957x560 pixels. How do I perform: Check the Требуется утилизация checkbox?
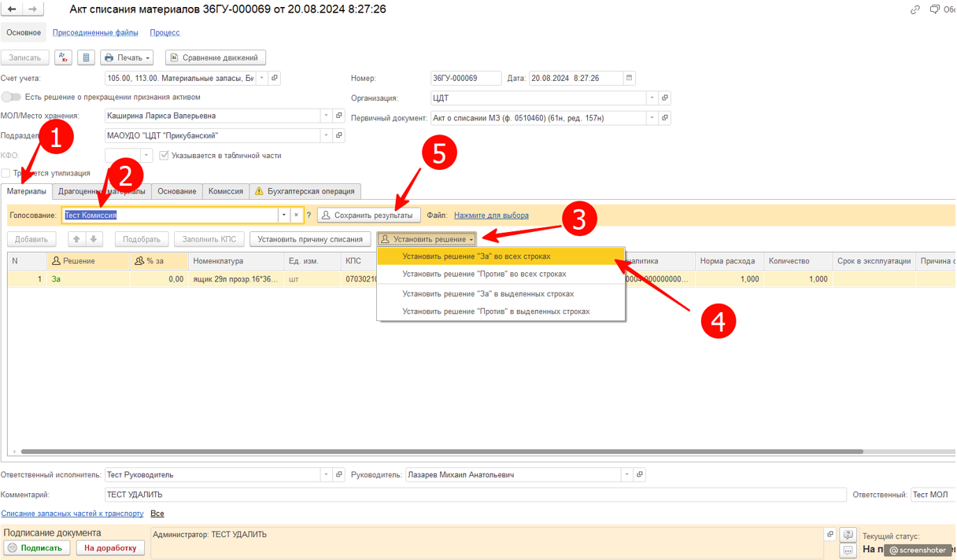(6, 173)
